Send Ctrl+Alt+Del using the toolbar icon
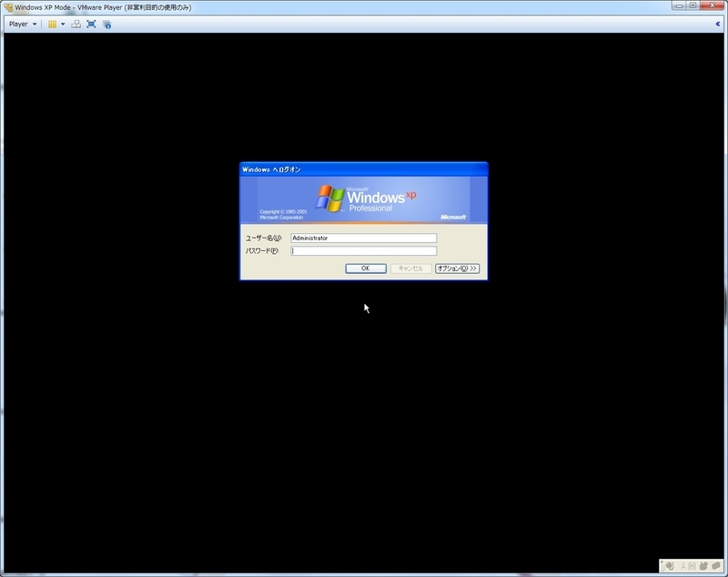 (76, 25)
